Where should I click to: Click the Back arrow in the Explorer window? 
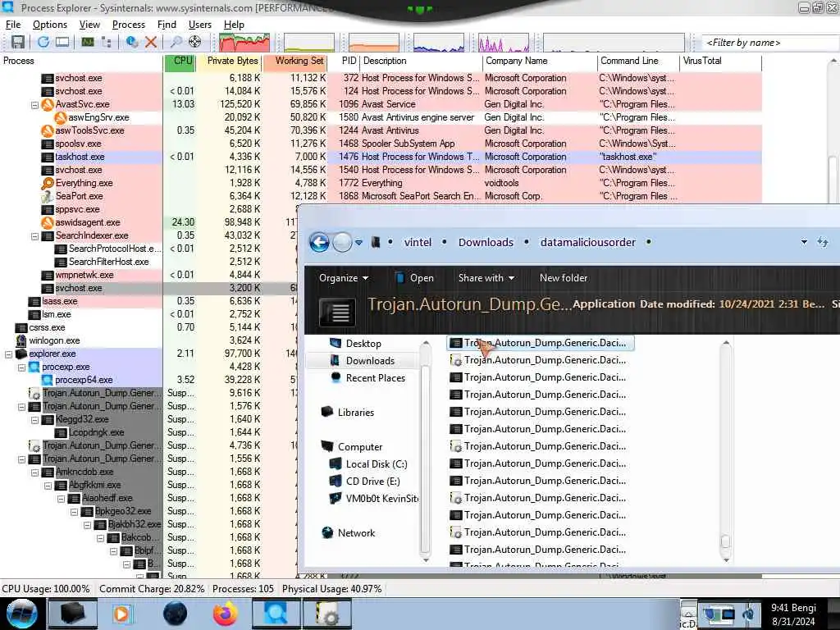click(320, 243)
